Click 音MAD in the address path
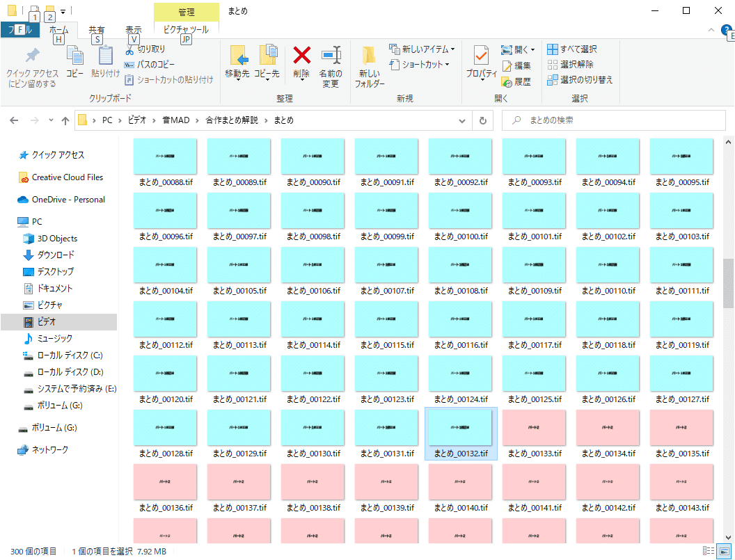Viewport: 735px width, 560px height. pyautogui.click(x=176, y=120)
